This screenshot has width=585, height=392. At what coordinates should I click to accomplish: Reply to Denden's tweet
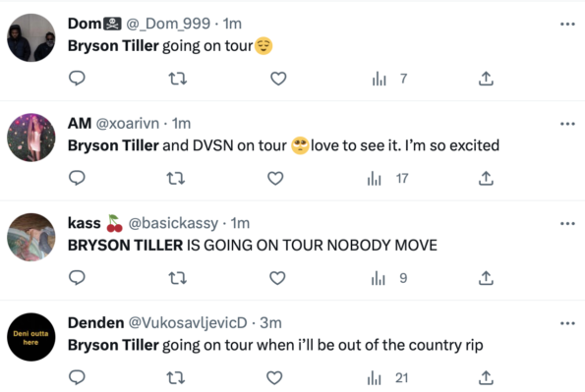point(77,377)
